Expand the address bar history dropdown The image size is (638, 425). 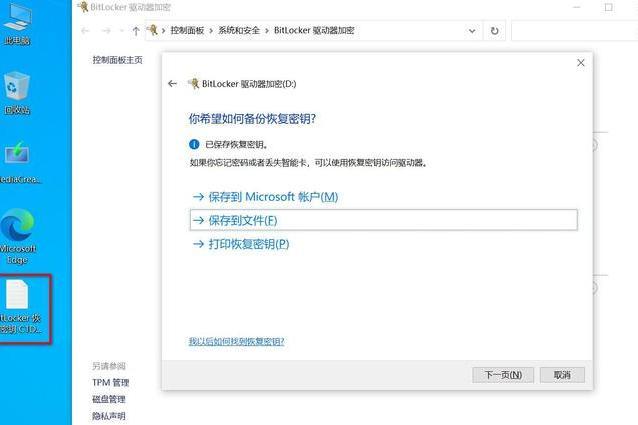(x=472, y=31)
